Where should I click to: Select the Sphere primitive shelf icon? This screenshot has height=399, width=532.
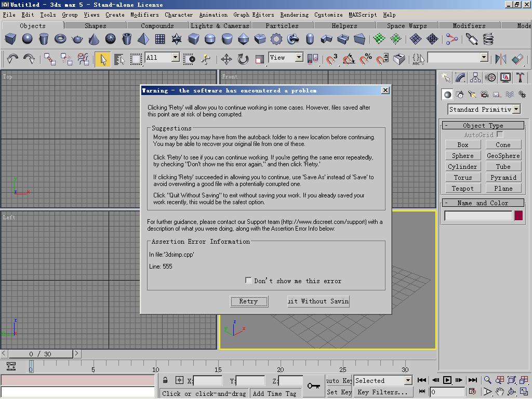pos(27,39)
